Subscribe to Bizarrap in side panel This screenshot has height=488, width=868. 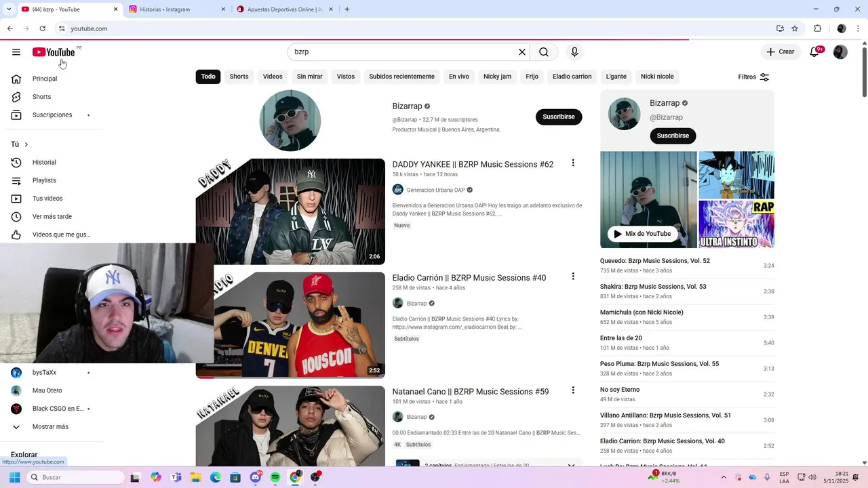(x=673, y=136)
